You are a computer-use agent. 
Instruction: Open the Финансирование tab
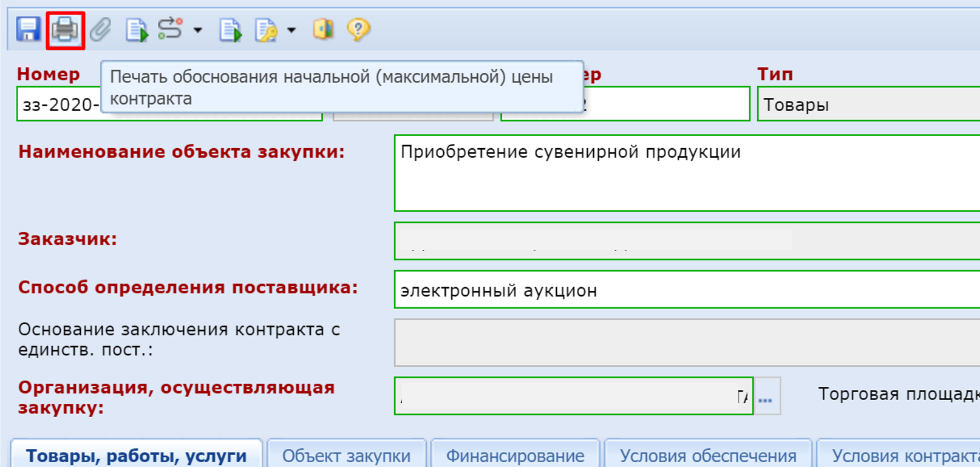(515, 455)
